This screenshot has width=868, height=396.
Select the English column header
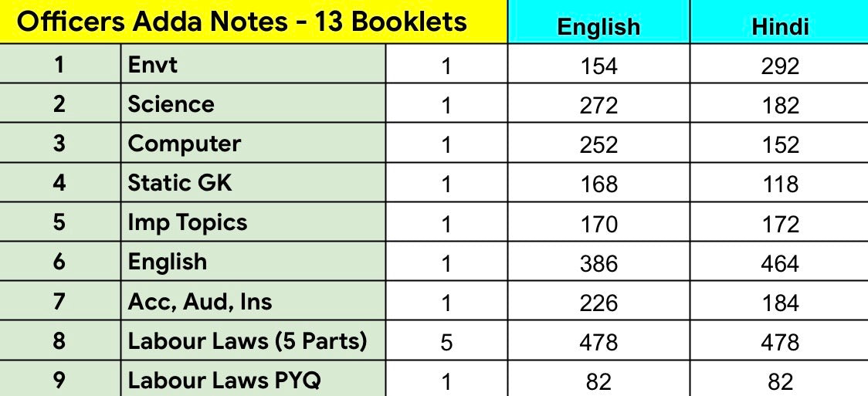[598, 26]
